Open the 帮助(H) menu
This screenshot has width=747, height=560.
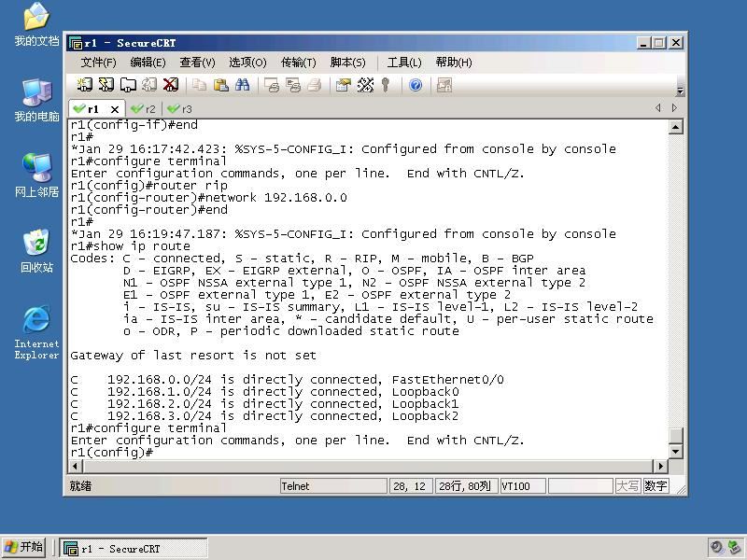[x=454, y=63]
